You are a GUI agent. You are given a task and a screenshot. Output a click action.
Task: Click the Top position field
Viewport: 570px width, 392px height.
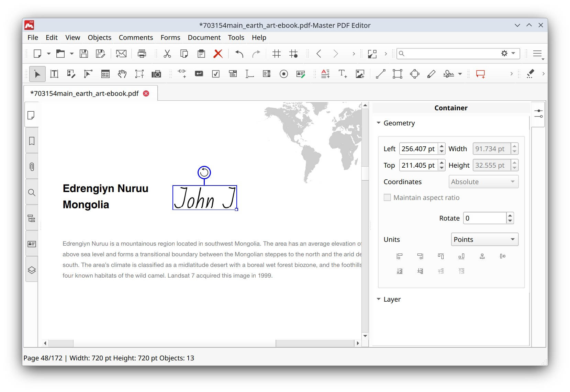pyautogui.click(x=418, y=165)
